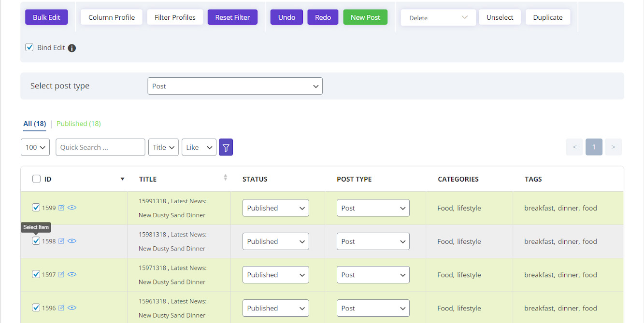Screen dimensions: 644x323
Task: Open the Post Type dropdown for post 1599
Action: (x=373, y=208)
